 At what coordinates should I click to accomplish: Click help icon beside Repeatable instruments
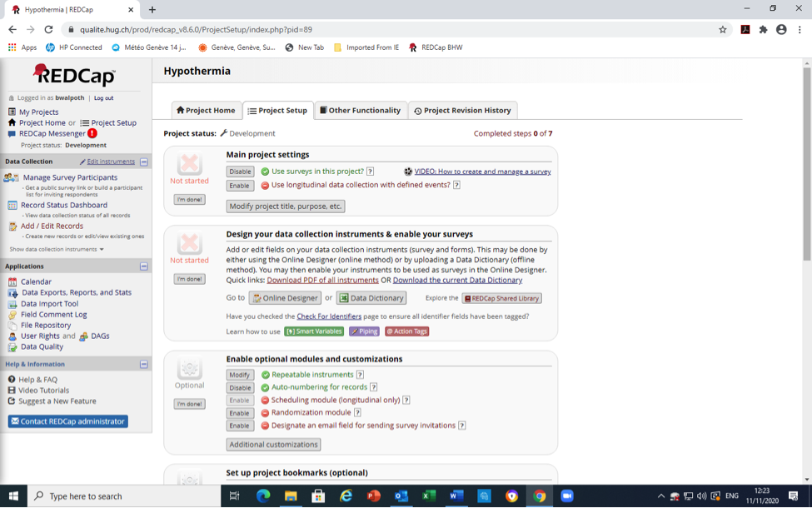[x=360, y=375]
